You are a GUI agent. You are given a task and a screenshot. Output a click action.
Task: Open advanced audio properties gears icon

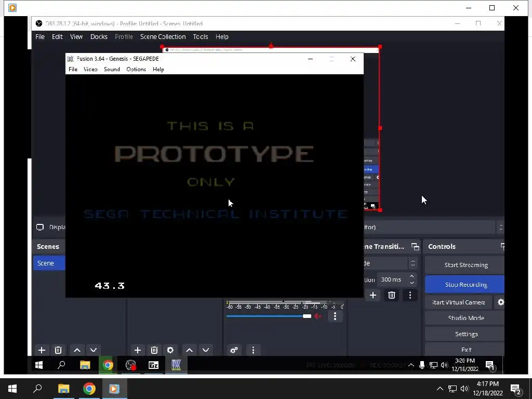(234, 350)
